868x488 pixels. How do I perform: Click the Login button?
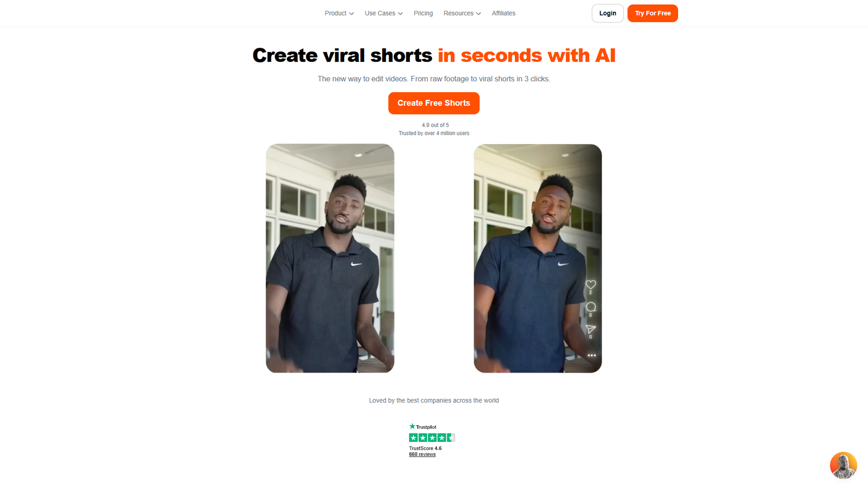pyautogui.click(x=608, y=14)
